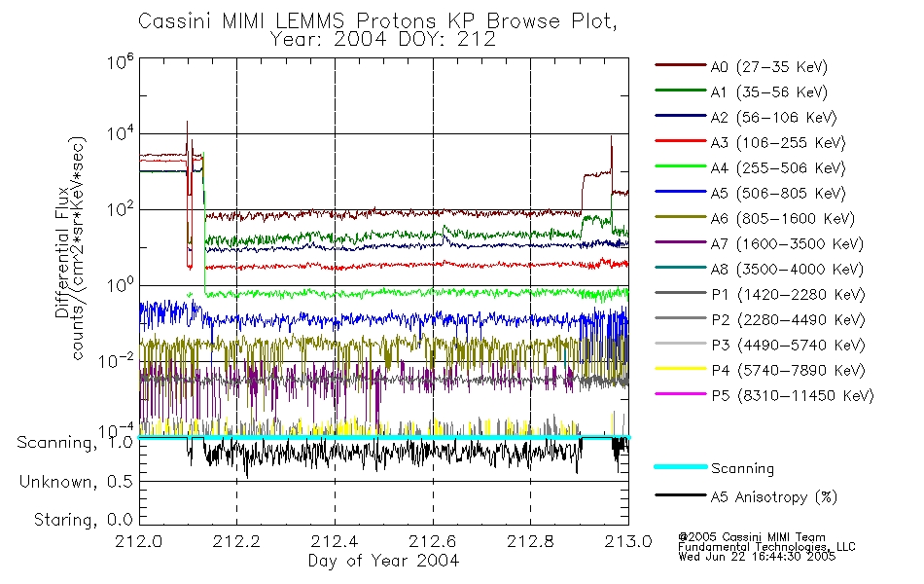Click the A5 Anisotropy (%) legend label
924x584 pixels.
point(774,497)
